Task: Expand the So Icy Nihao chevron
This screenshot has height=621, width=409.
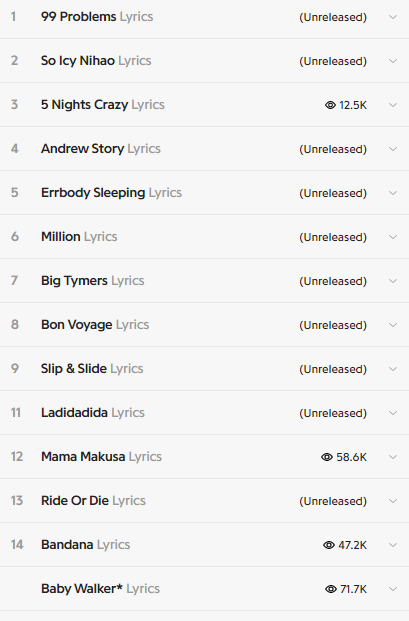Action: click(393, 61)
